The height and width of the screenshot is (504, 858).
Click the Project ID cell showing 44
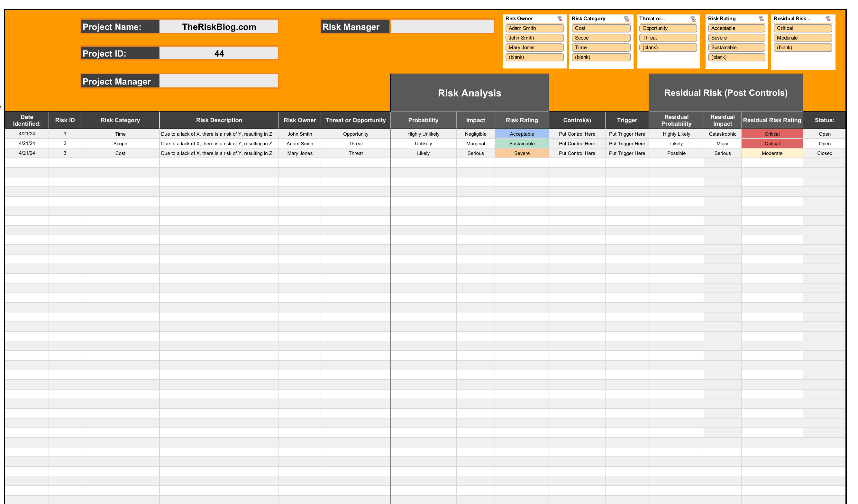click(219, 53)
